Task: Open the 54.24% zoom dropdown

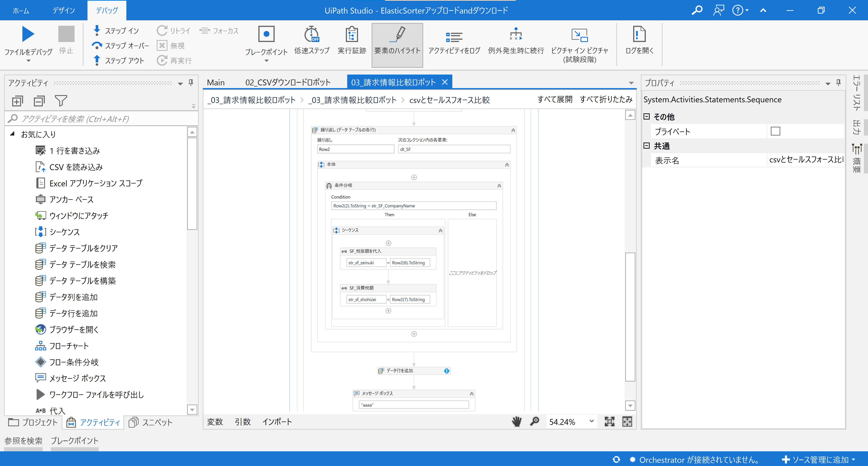Action: click(x=591, y=421)
